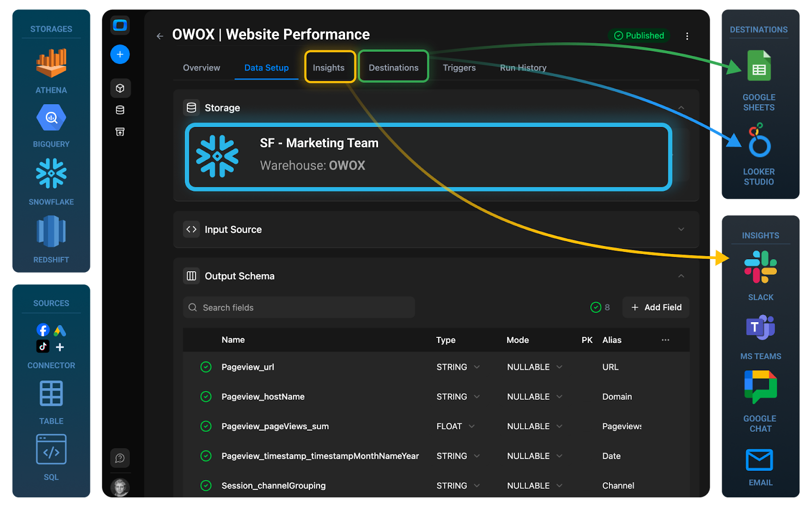The width and height of the screenshot is (812, 508).
Task: Toggle the check on Session_channelGrouping field
Action: (206, 485)
